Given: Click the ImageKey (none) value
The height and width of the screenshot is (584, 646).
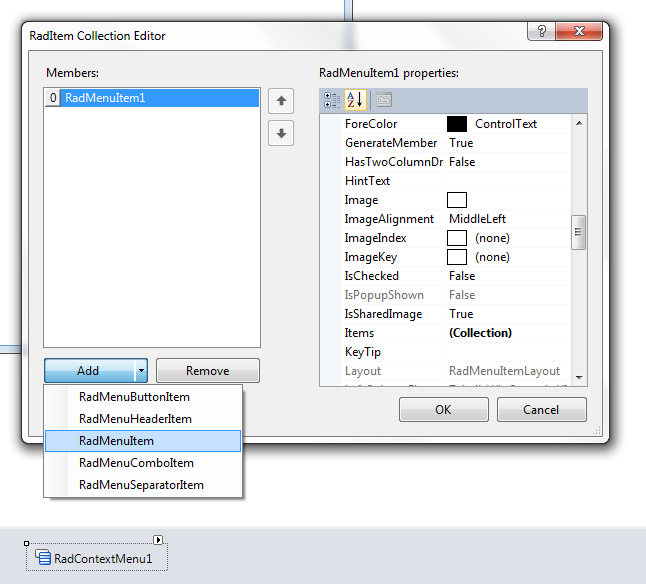Looking at the screenshot, I should (x=492, y=257).
